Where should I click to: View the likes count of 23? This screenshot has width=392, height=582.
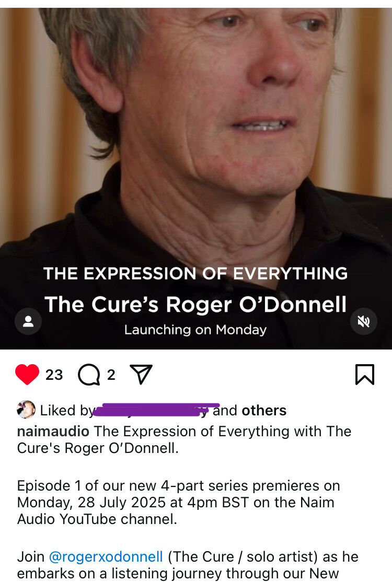[54, 375]
